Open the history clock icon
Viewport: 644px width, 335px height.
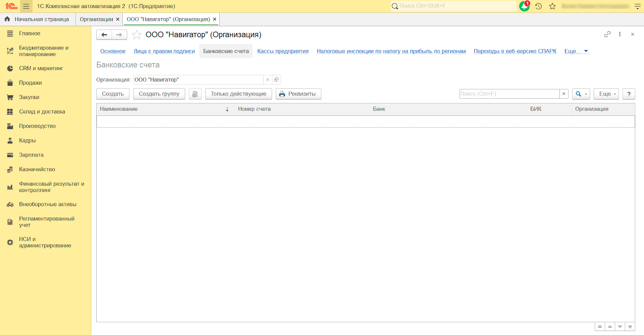[539, 6]
